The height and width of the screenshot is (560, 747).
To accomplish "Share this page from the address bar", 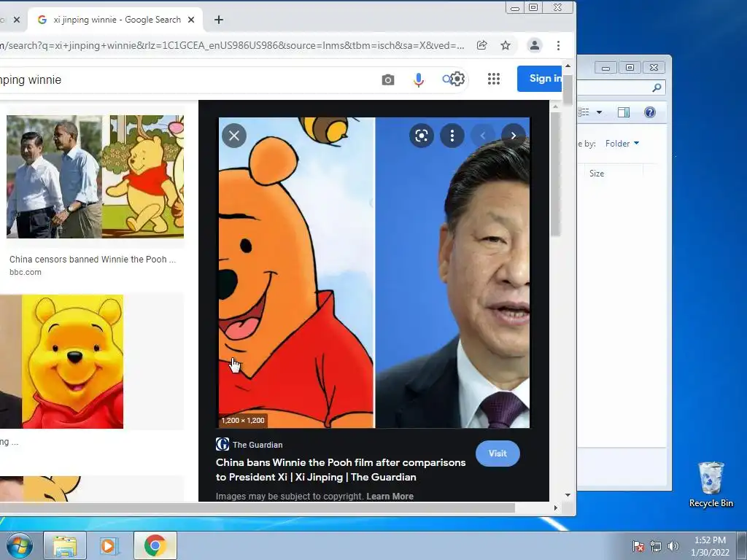I will [x=481, y=45].
